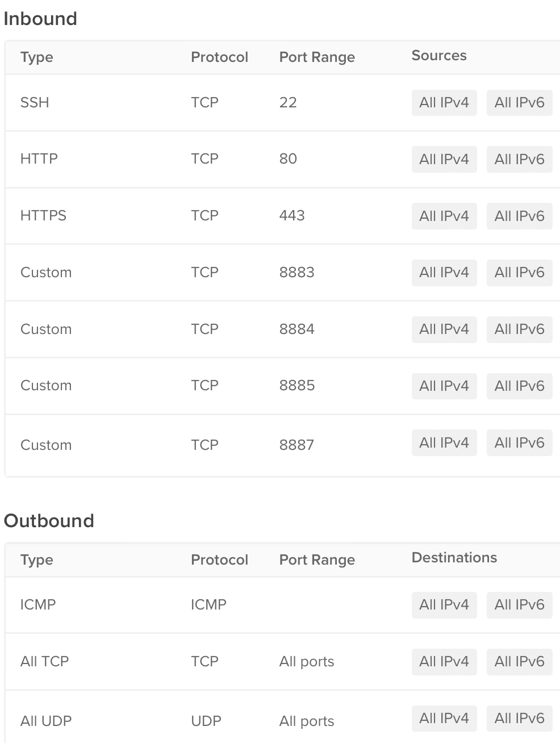Click the All IPv6 tag in the SSH rule
The height and width of the screenshot is (743, 560).
pyautogui.click(x=519, y=103)
